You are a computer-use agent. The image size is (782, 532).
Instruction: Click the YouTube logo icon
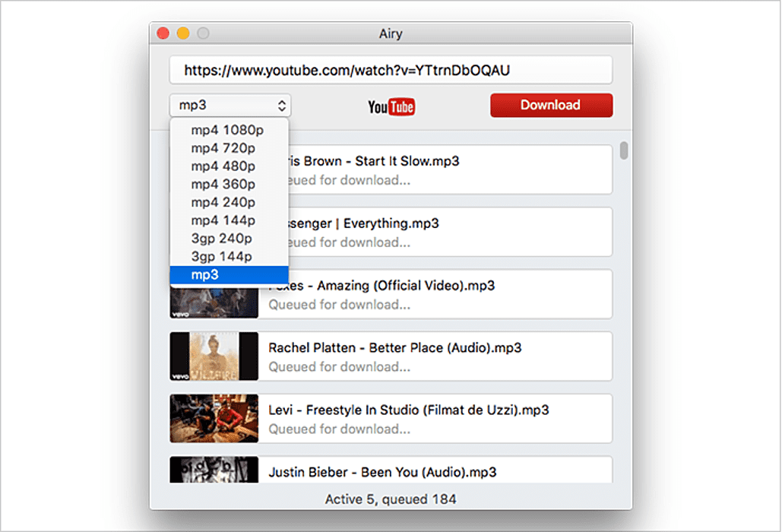tap(391, 106)
